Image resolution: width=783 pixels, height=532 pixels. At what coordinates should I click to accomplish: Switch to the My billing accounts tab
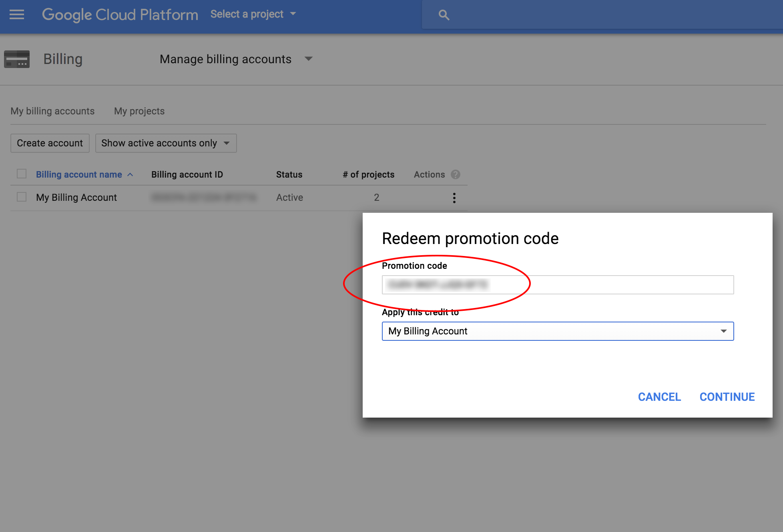coord(52,111)
